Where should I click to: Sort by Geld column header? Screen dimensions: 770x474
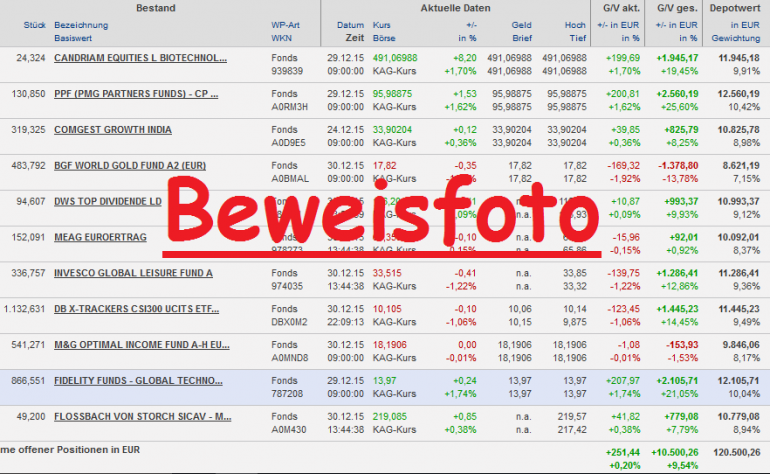pos(522,25)
